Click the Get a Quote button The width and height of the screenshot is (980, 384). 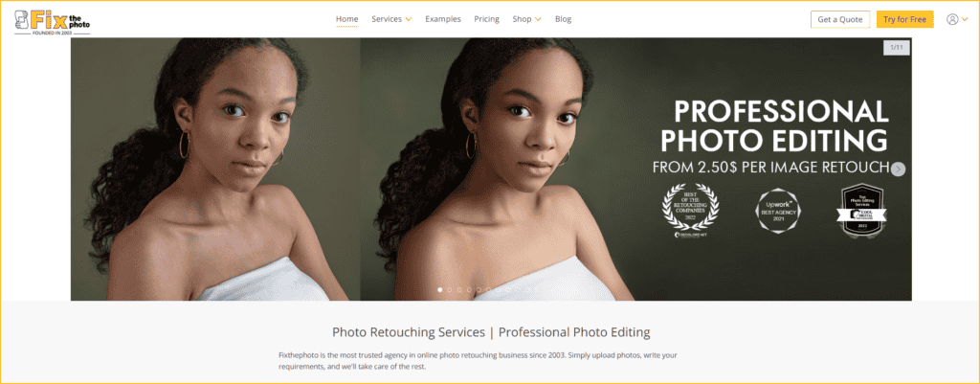coord(840,19)
